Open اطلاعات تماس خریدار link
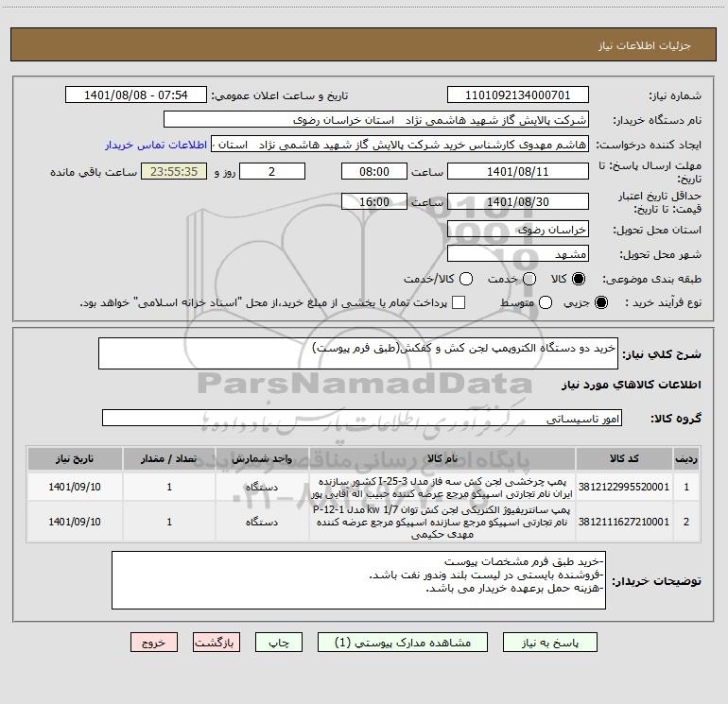Image resolution: width=728 pixels, height=704 pixels. tap(156, 145)
